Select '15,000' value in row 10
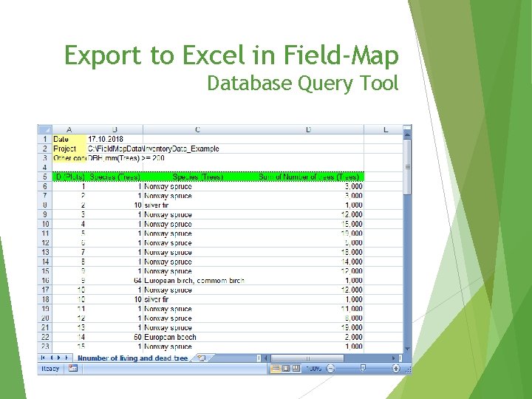532x399 pixels. pos(308,224)
